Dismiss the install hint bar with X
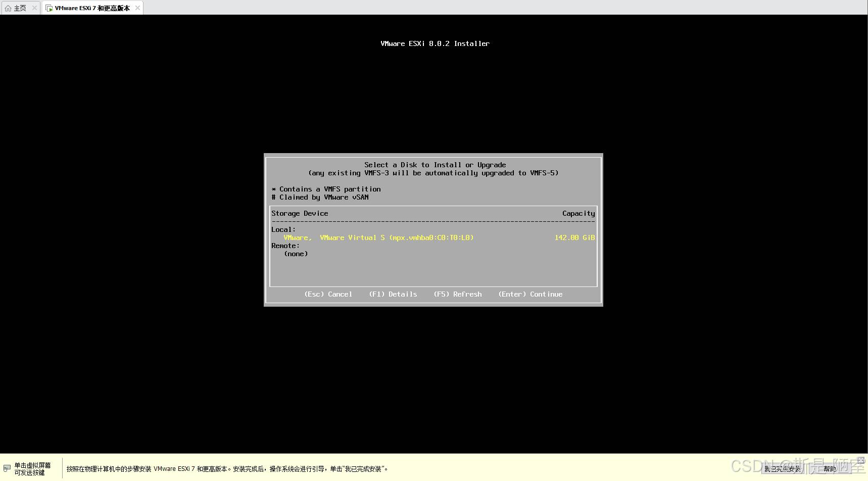This screenshot has width=868, height=481. 861,460
